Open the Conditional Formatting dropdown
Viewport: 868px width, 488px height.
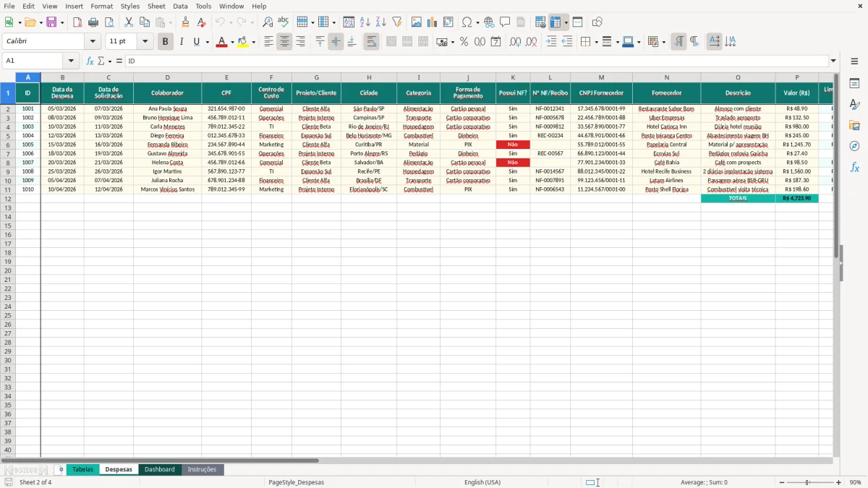coord(663,42)
